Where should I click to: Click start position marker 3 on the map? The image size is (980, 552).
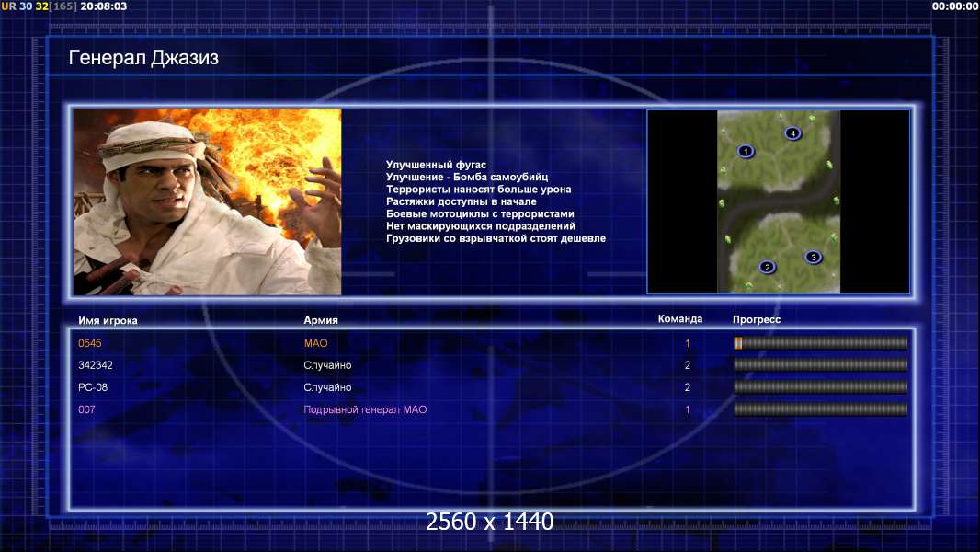click(x=813, y=257)
